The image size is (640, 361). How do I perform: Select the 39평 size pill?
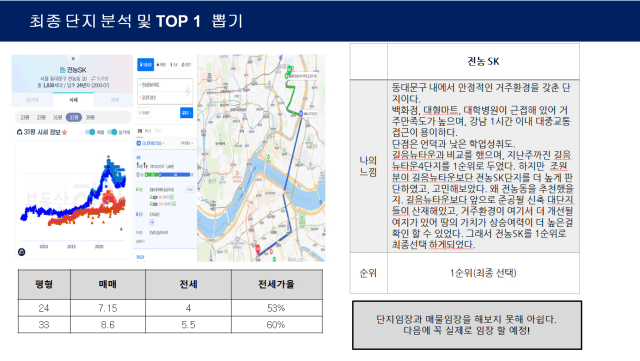(x=90, y=117)
